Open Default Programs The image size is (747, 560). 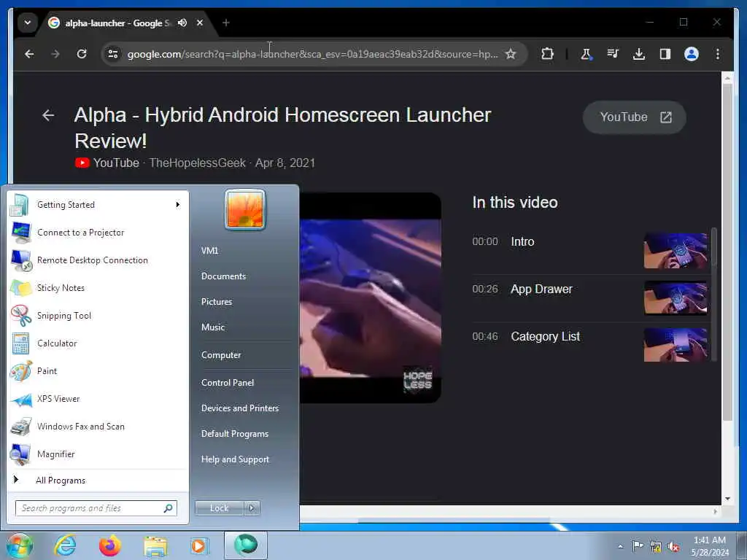point(244,434)
